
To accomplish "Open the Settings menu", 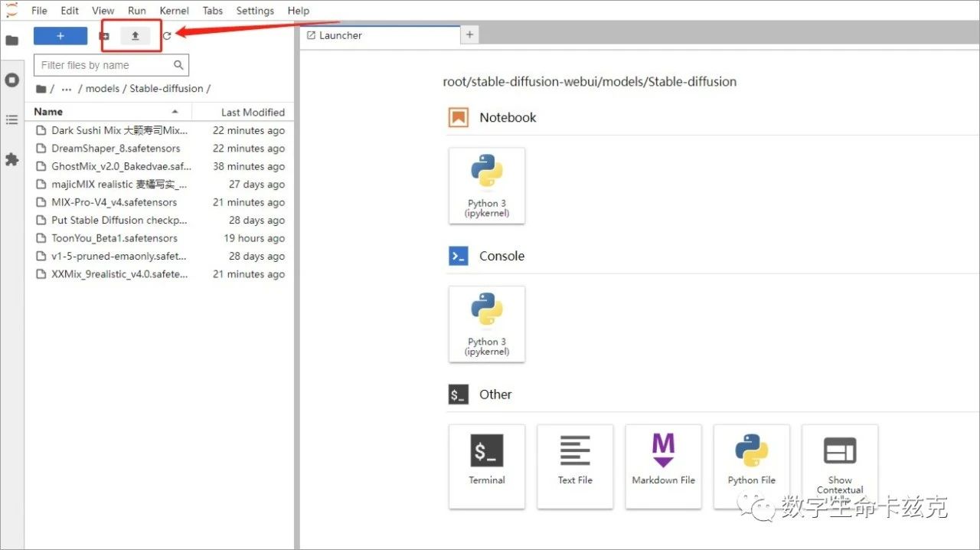I will pyautogui.click(x=255, y=11).
